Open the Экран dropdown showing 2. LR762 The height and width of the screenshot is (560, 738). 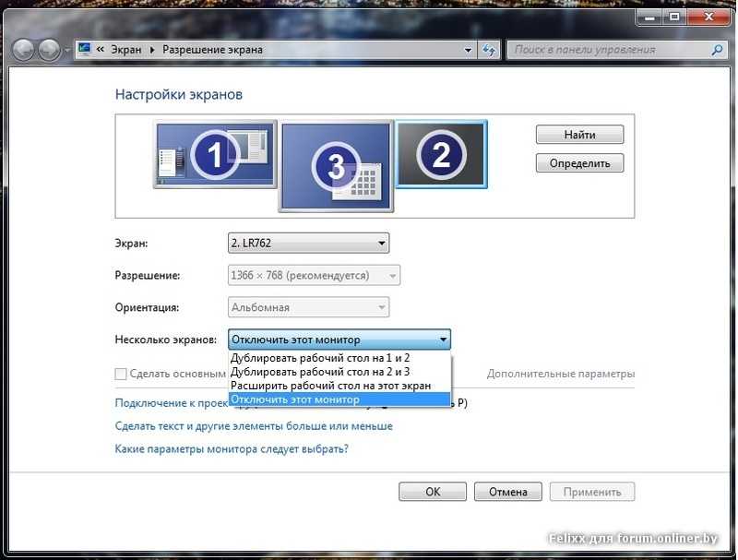(x=308, y=243)
